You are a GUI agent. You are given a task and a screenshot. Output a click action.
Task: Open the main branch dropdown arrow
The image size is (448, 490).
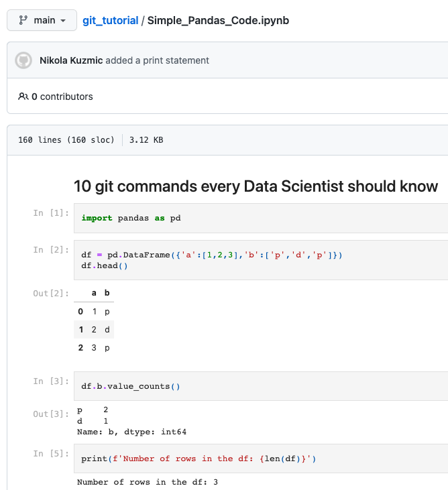(x=64, y=21)
